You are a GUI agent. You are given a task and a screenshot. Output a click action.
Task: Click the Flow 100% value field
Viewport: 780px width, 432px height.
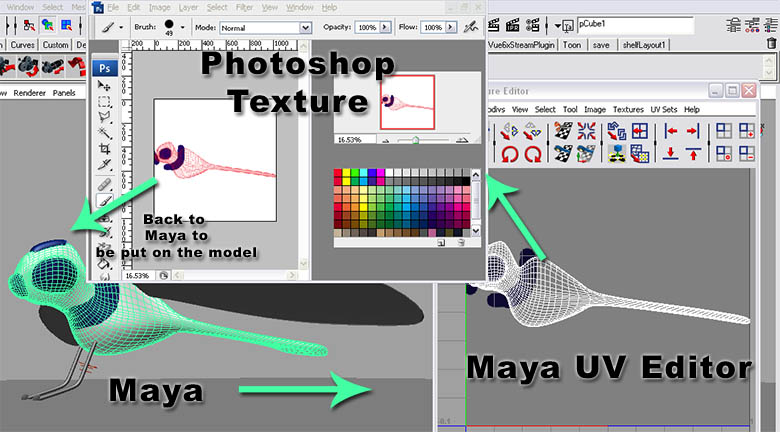click(x=433, y=27)
